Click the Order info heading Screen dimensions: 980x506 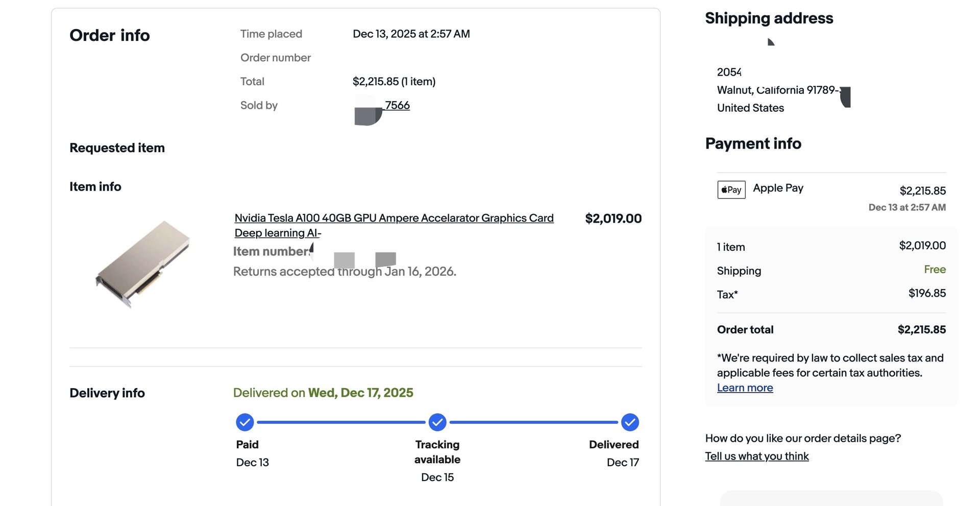coord(109,35)
